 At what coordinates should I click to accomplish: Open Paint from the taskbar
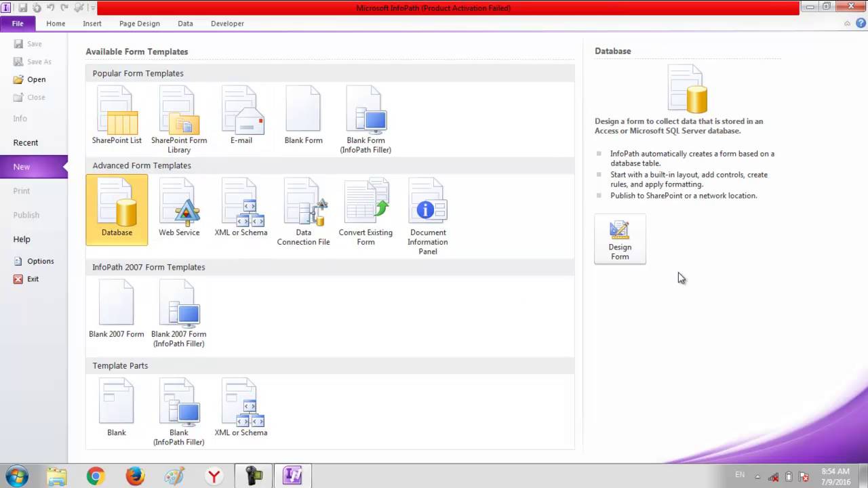point(174,476)
